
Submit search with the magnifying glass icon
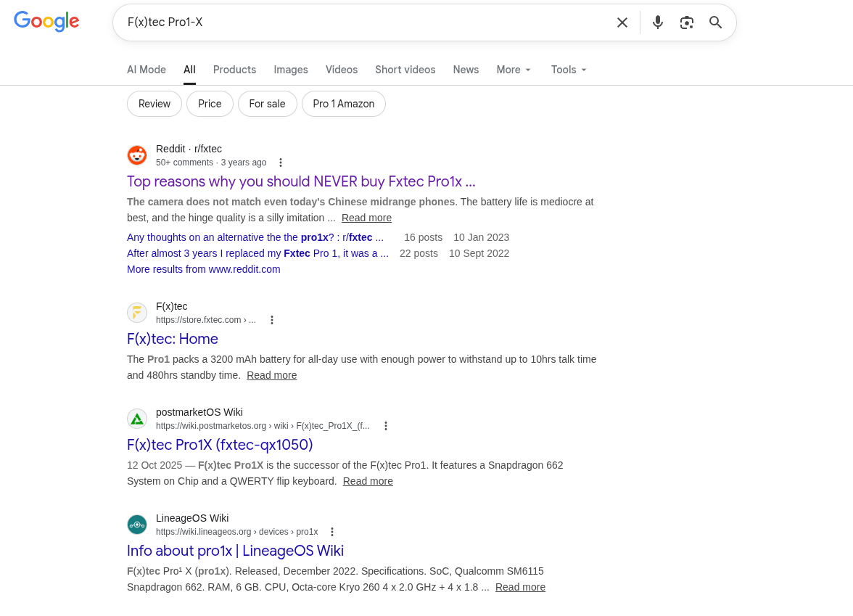(715, 22)
